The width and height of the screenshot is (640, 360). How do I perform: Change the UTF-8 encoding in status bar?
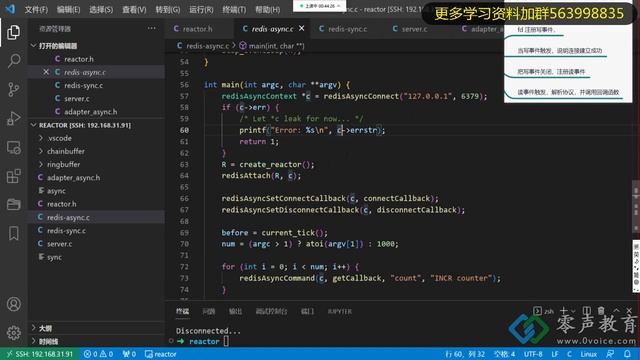click(533, 354)
